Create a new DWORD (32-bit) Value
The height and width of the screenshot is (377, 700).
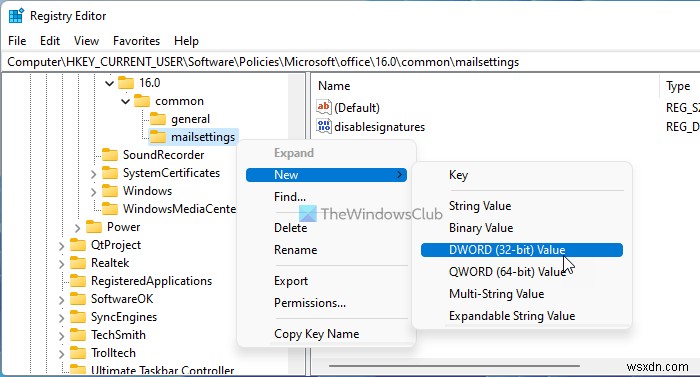(522, 250)
